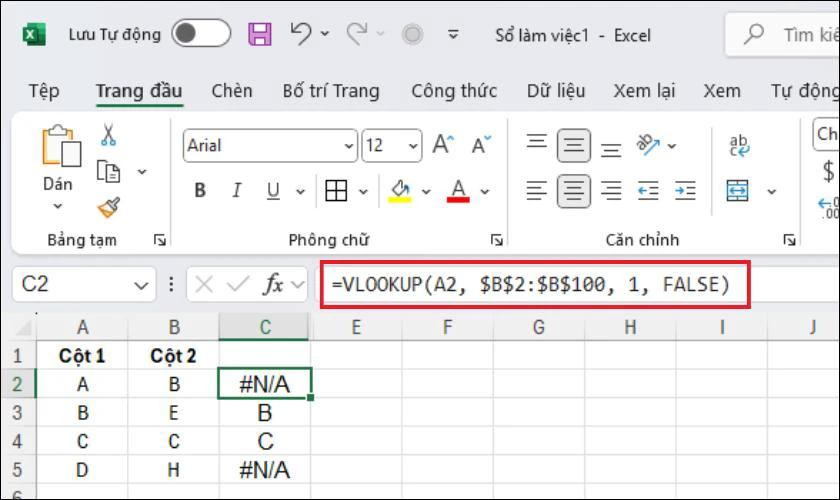This screenshot has width=840, height=500.
Task: Open the Customize Quick Access Toolbar menu
Action: pos(453,35)
